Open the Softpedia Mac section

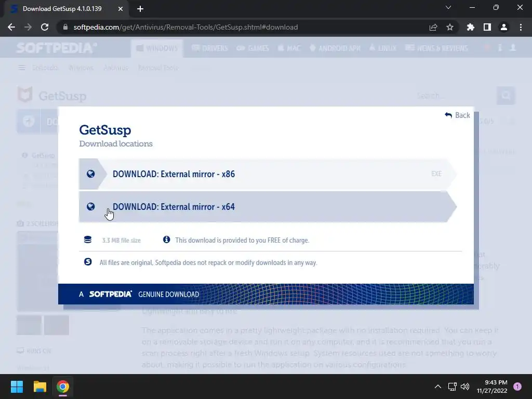(x=289, y=48)
